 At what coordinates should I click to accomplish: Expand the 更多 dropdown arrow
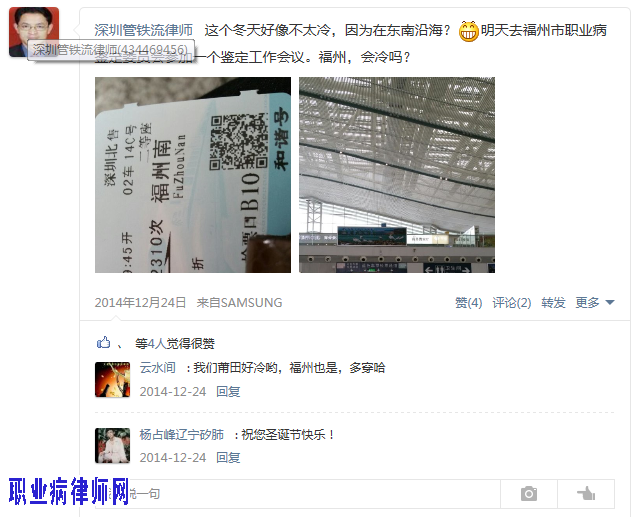coord(610,303)
